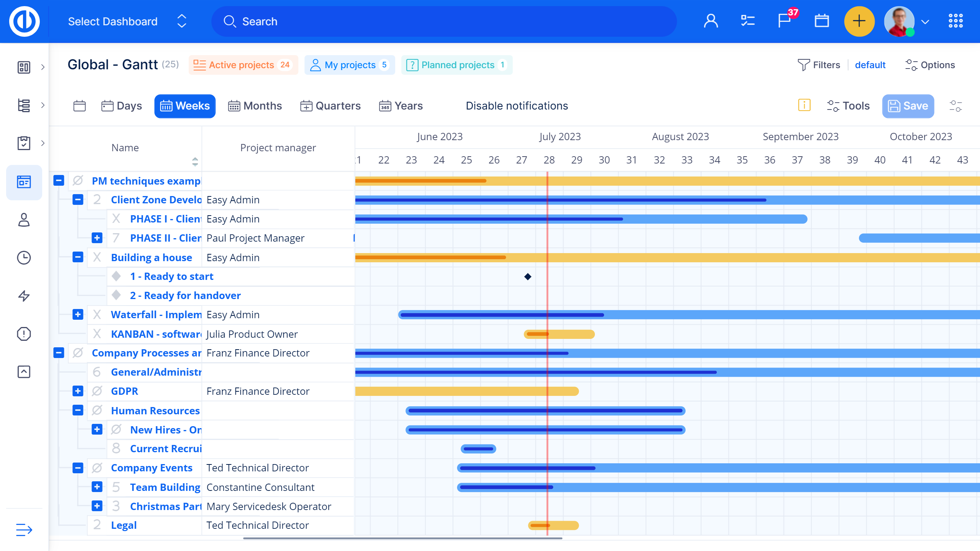
Task: Click the yellow plus create button
Action: point(859,21)
